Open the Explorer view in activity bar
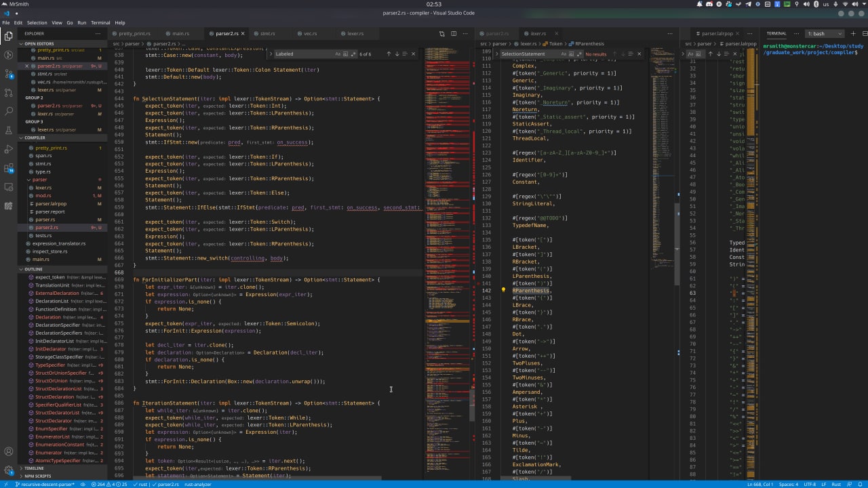The width and height of the screenshot is (868, 488). pyautogui.click(x=8, y=36)
